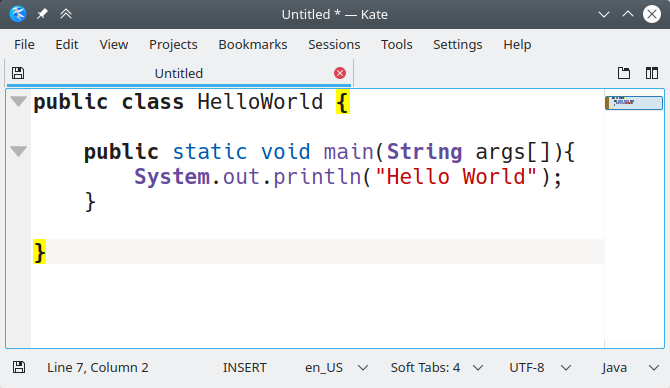The image size is (670, 388).
Task: Open the Sessions menu
Action: (x=334, y=44)
